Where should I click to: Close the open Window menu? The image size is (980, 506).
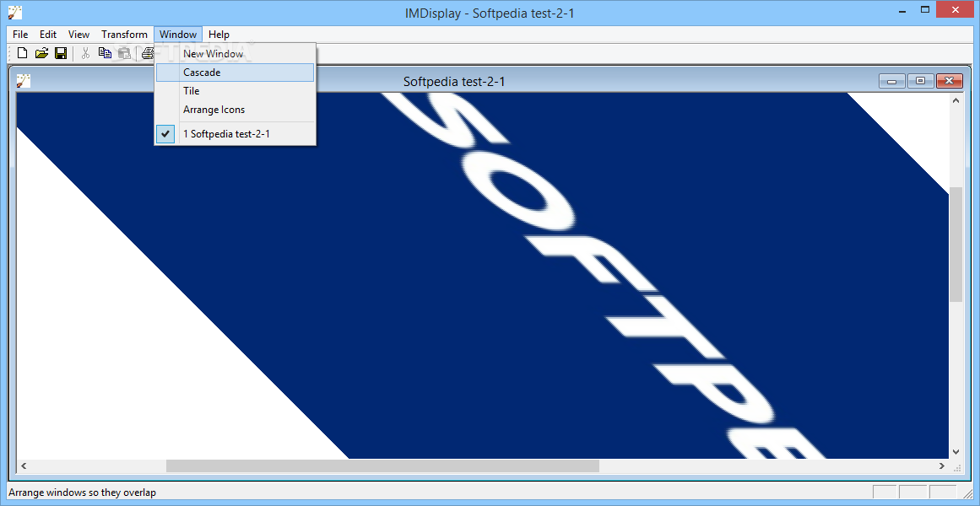point(178,35)
